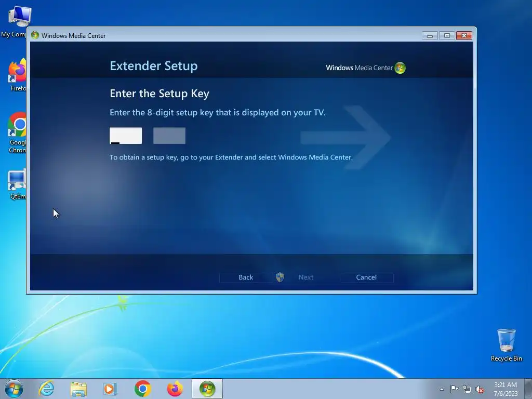
Task: Click the Media Center title bar icon
Action: pyautogui.click(x=35, y=35)
